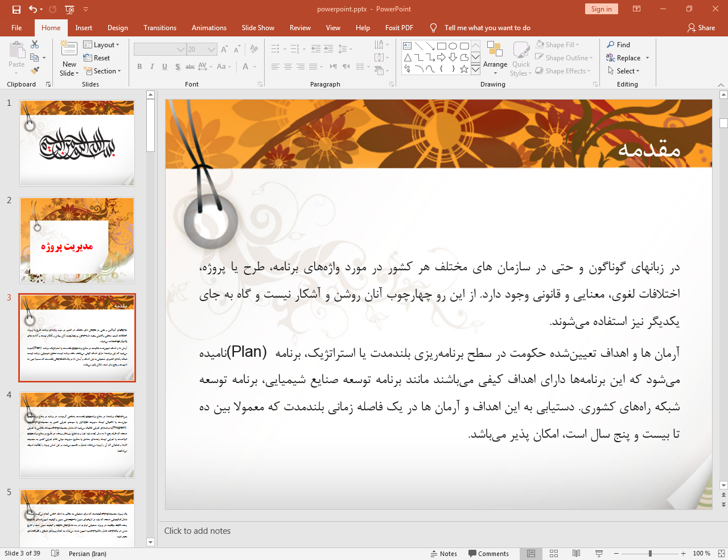Open the font size dropdown
Screen dimensions: 728x560
212,50
